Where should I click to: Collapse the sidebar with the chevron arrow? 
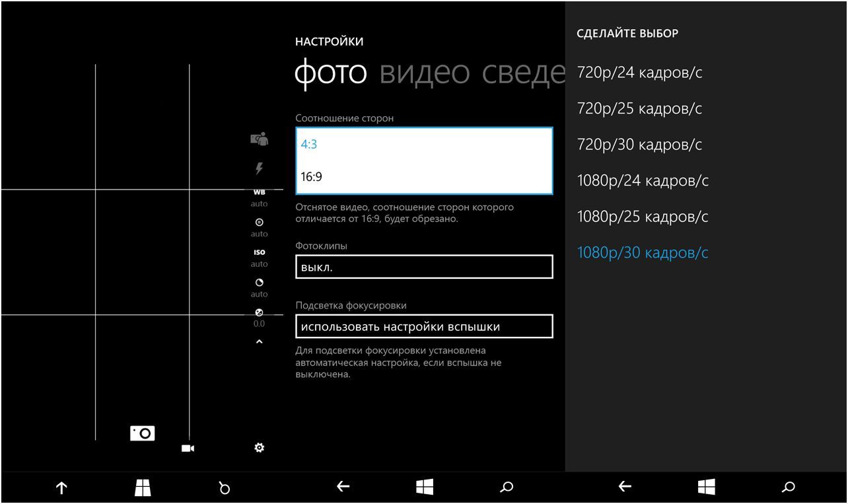click(x=259, y=343)
